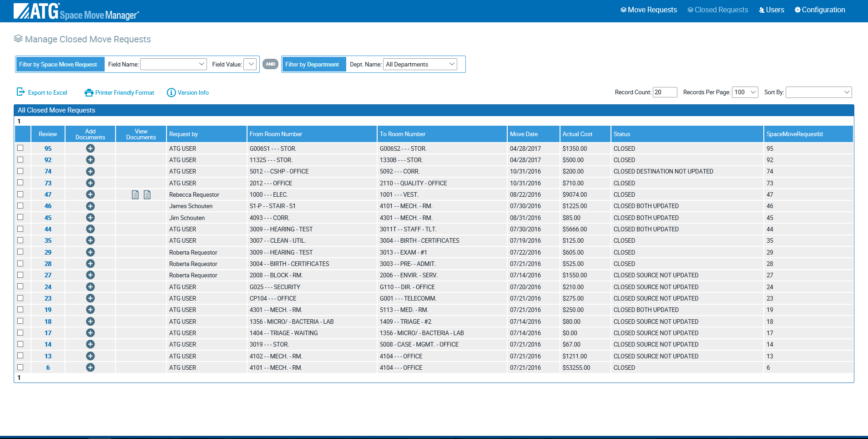
Task: Click the ATG Space Move Manager logo
Action: point(76,11)
